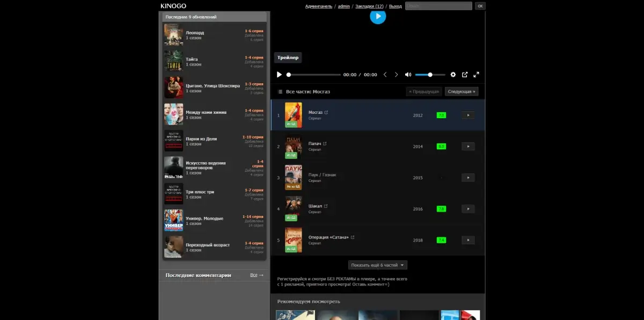Open 'Операция «Сатана»' title link
Screen dimensions: 644x320
click(x=328, y=237)
